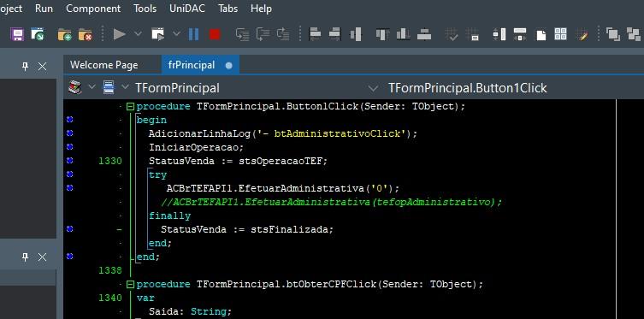
Task: Align selected components to top edges
Action: pos(383,34)
